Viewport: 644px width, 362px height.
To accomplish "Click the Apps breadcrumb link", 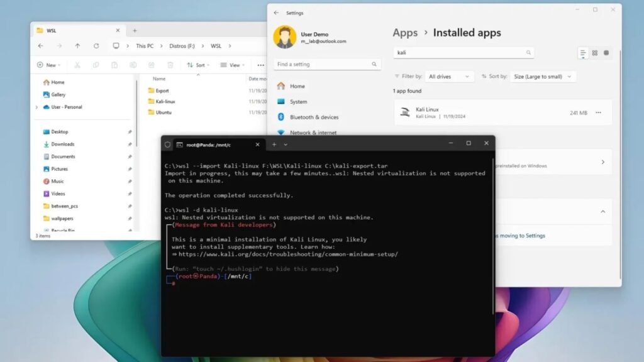I will [x=405, y=33].
